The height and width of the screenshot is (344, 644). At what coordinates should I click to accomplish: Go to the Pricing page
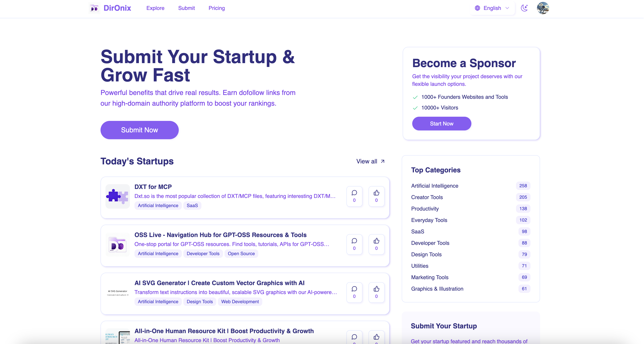coord(217,8)
